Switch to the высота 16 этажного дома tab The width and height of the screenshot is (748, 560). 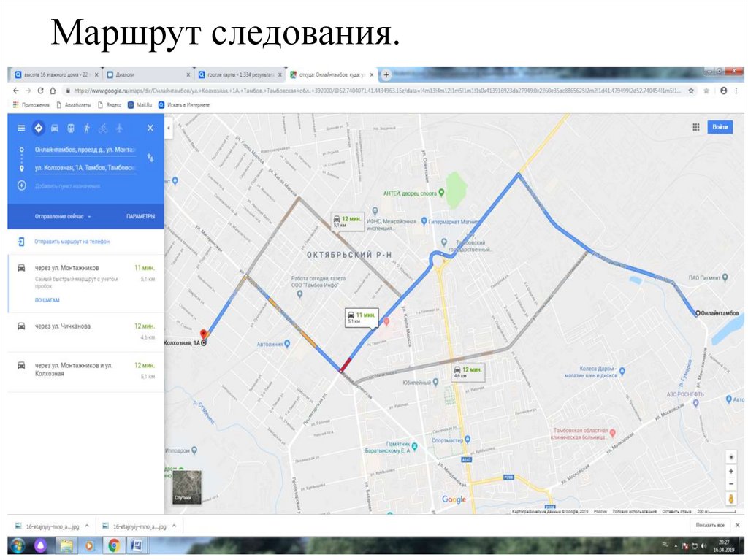pyautogui.click(x=56, y=75)
